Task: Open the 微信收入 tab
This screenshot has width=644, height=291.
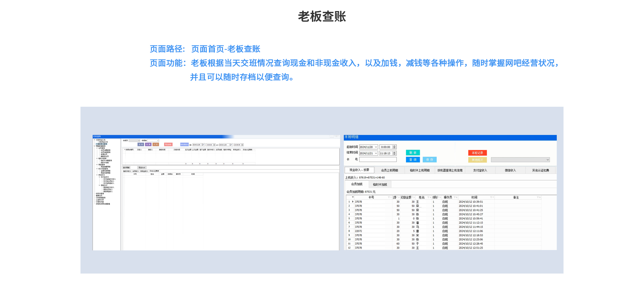Action: (x=510, y=170)
